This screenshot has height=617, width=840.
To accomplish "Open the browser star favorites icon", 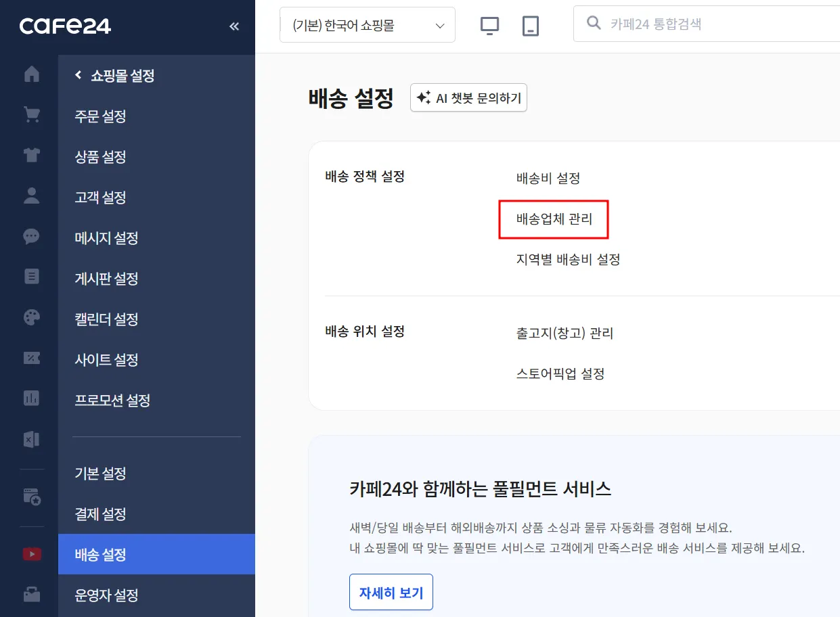I will click(x=32, y=497).
